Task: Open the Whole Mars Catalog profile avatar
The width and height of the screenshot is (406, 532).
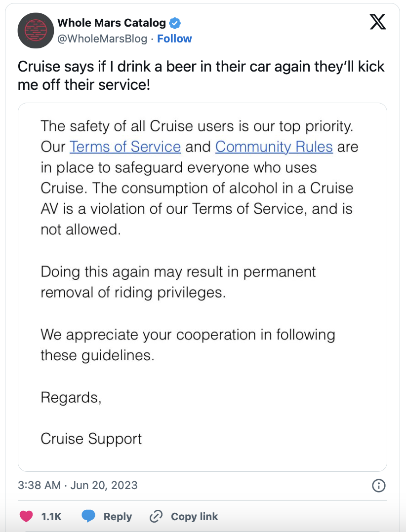Action: pos(36,30)
